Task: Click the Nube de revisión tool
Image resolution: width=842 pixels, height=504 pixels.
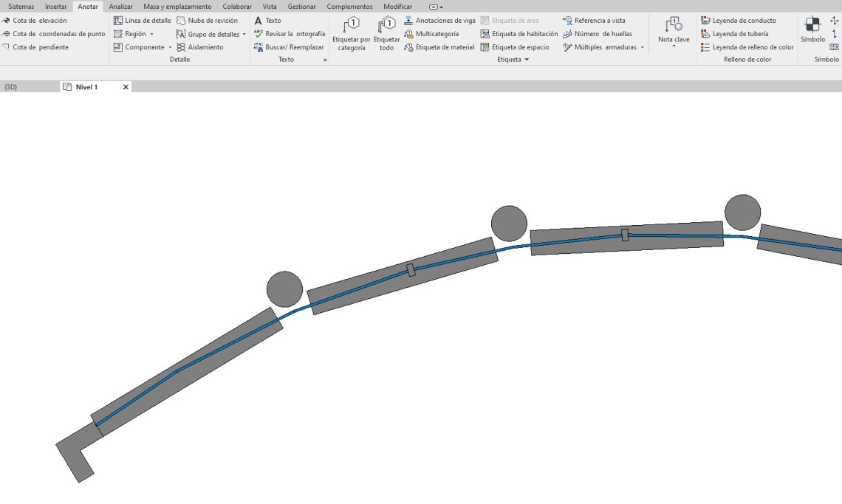Action: [x=208, y=21]
